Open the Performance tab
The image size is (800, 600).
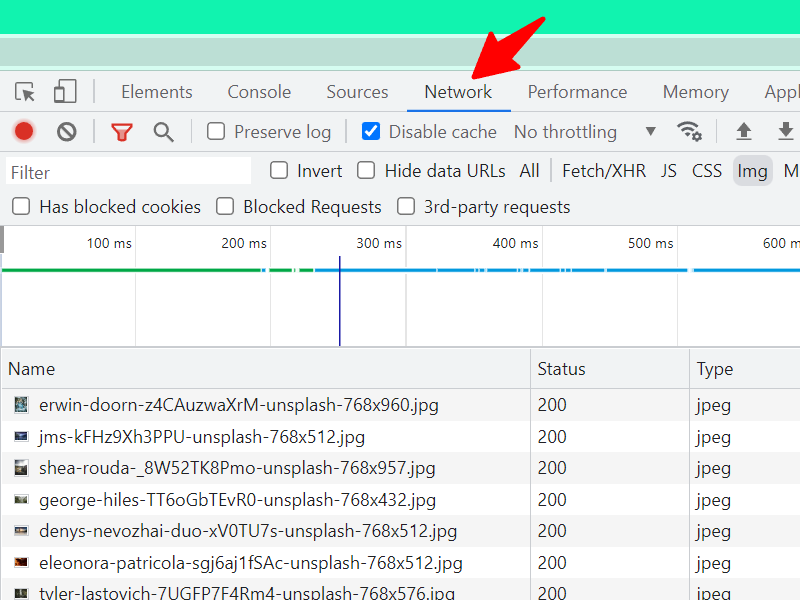[577, 92]
